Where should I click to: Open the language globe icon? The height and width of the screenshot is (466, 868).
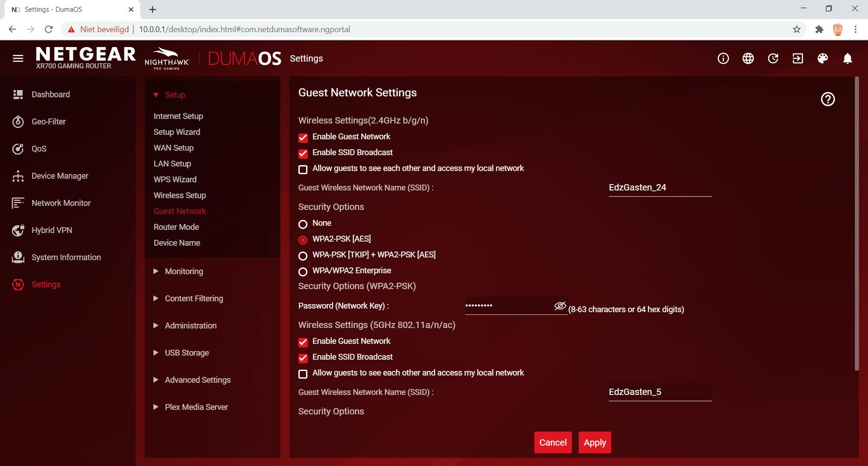[x=748, y=58]
